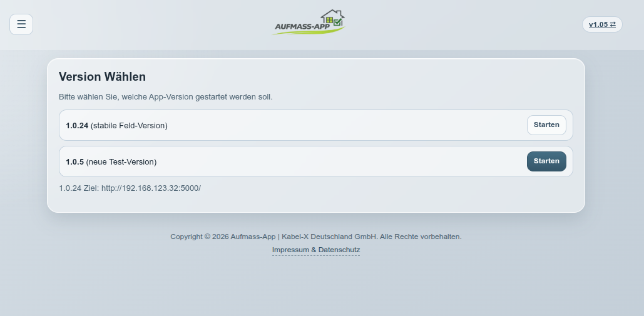The image size is (644, 316).
Task: Click the swap arrows icon beside v1.05
Action: (613, 24)
